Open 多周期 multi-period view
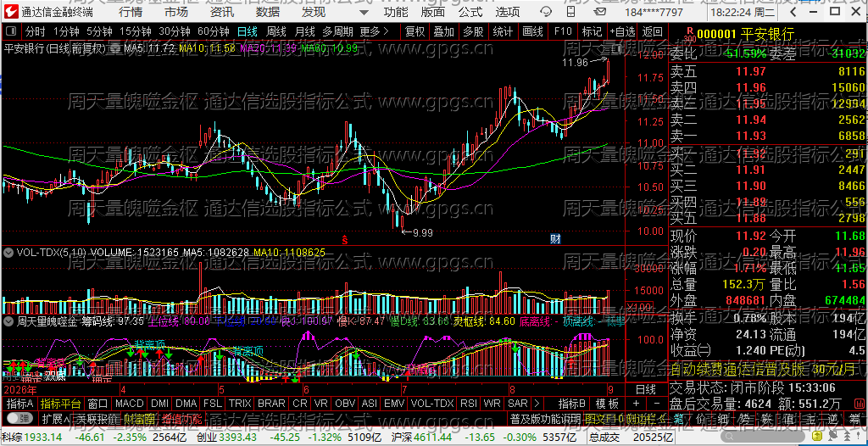868x446 pixels. 337,31
